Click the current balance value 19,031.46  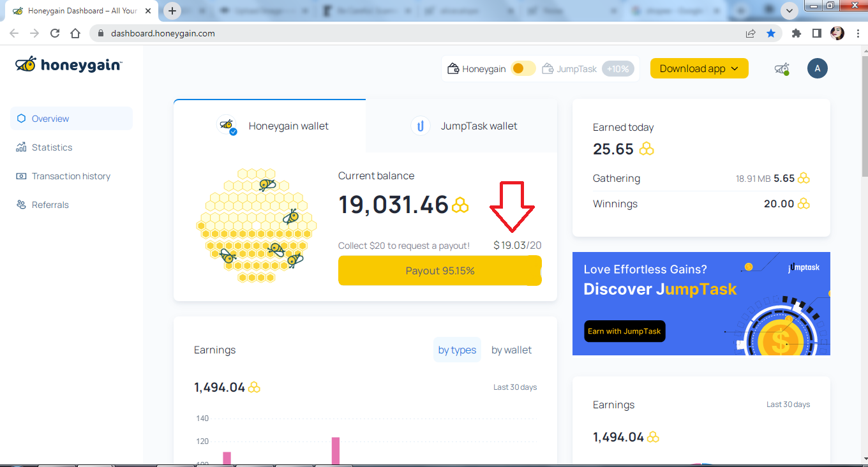tap(393, 205)
